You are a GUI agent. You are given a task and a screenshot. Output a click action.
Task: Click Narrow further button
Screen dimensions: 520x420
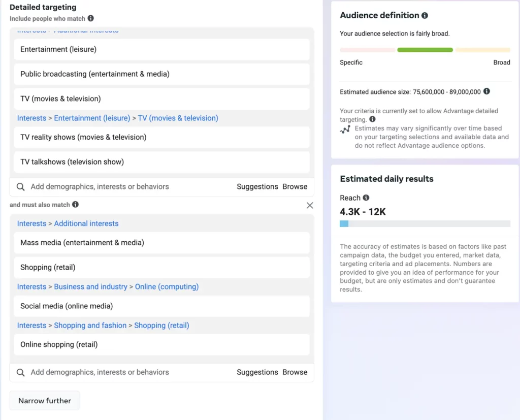click(45, 401)
